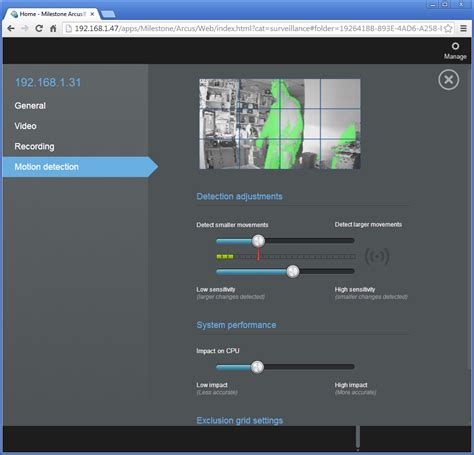Click the motion indicator signal icon

(377, 257)
